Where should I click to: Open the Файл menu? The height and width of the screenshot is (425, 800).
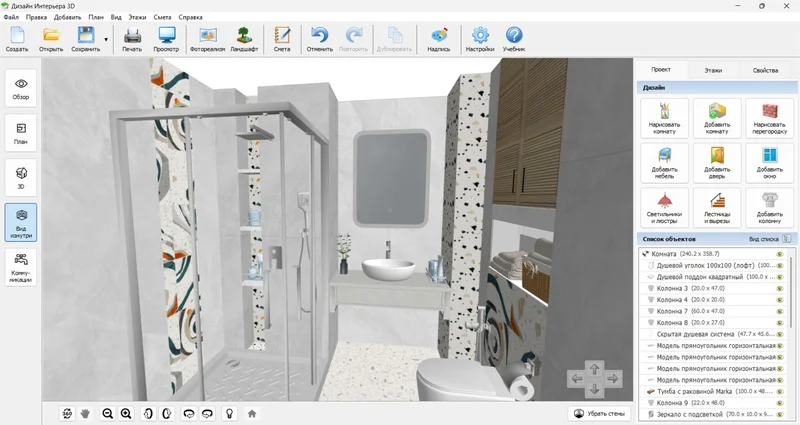click(x=11, y=17)
